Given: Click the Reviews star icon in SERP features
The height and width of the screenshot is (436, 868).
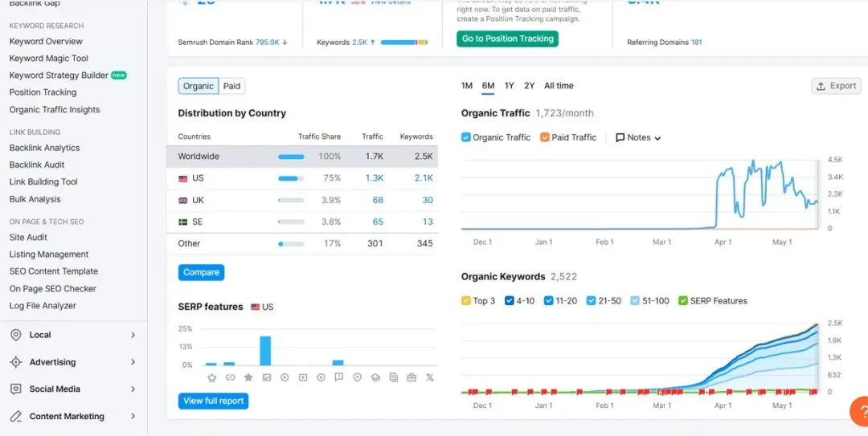Looking at the screenshot, I should (x=248, y=377).
